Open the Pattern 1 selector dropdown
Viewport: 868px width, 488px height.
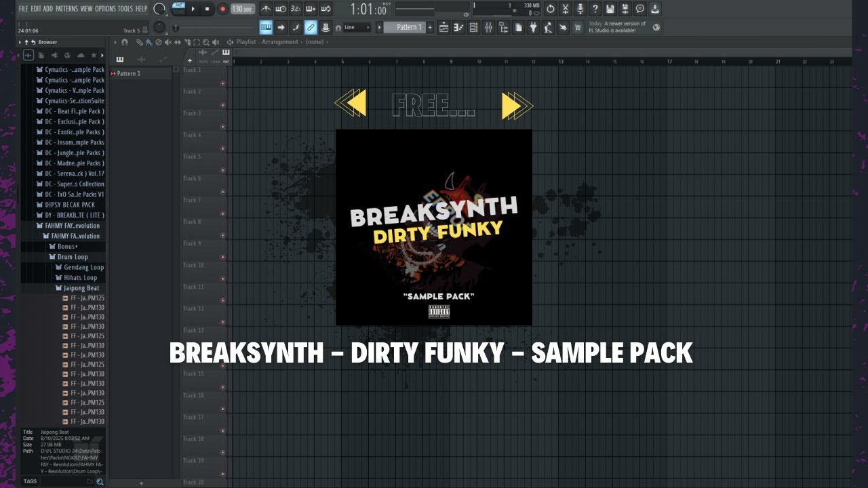coord(405,27)
